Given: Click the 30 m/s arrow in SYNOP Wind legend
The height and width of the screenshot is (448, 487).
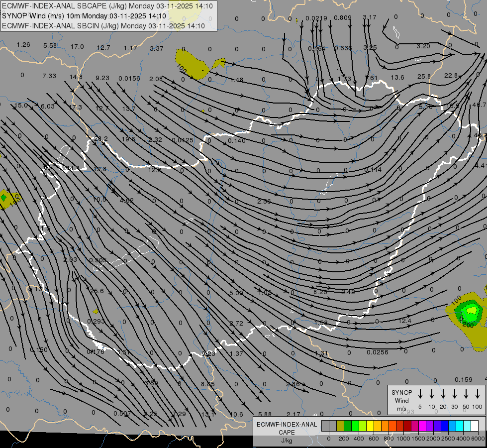Looking at the screenshot, I should point(454,393).
